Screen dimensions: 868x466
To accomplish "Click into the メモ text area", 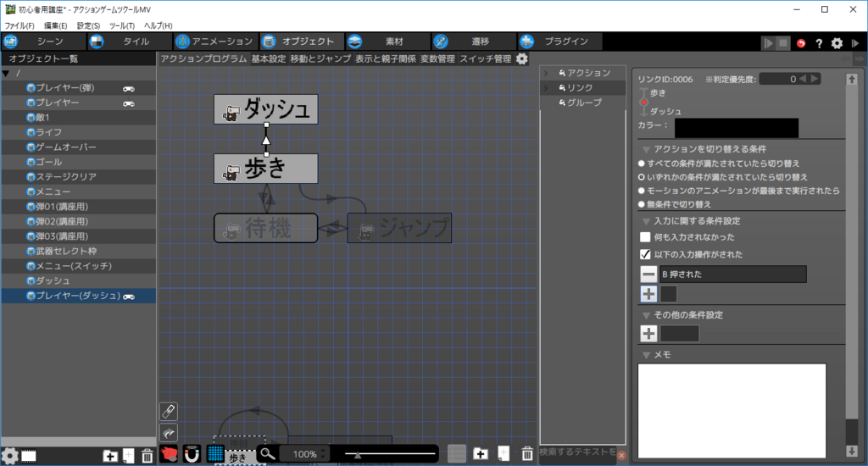I will pyautogui.click(x=732, y=411).
